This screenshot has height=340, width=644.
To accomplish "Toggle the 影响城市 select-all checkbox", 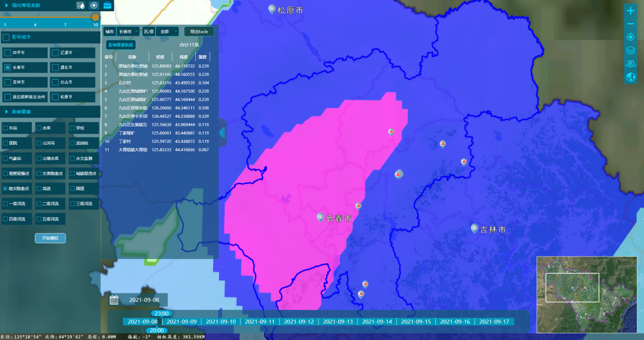I will pyautogui.click(x=6, y=37).
